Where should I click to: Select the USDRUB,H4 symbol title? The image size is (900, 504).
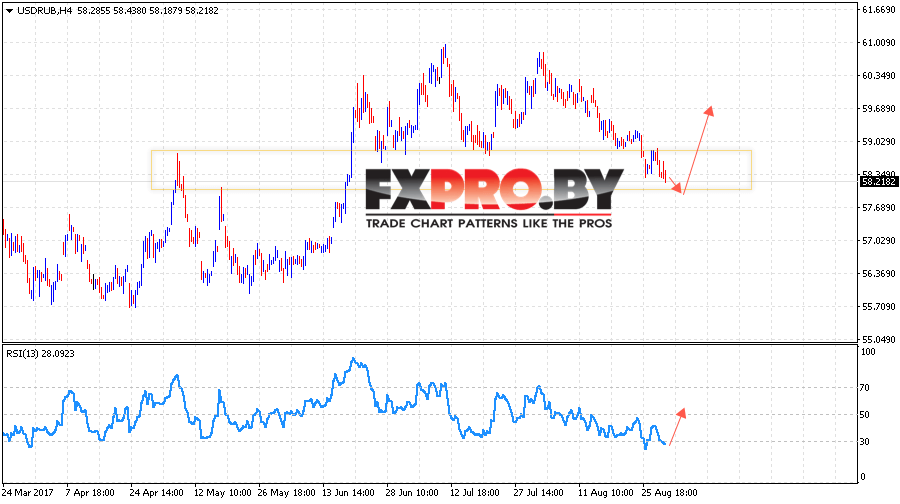pos(45,10)
